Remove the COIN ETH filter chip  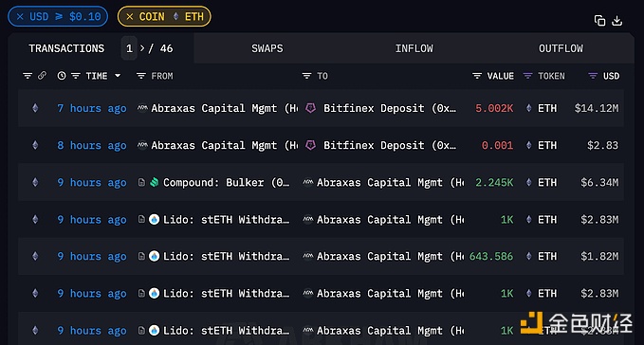[130, 17]
